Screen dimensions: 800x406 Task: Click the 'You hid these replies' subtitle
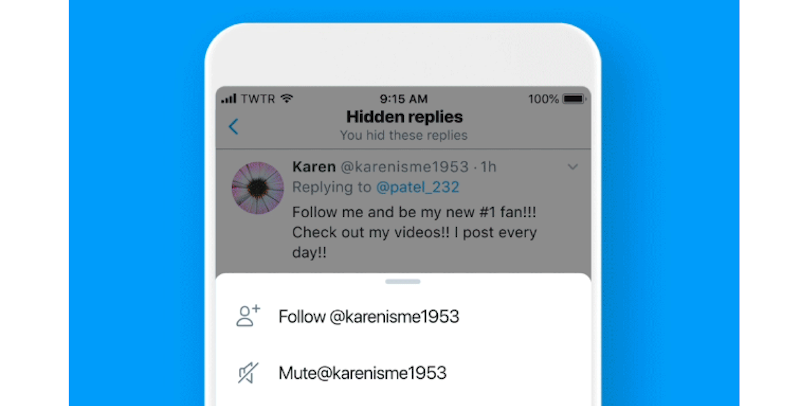(404, 135)
